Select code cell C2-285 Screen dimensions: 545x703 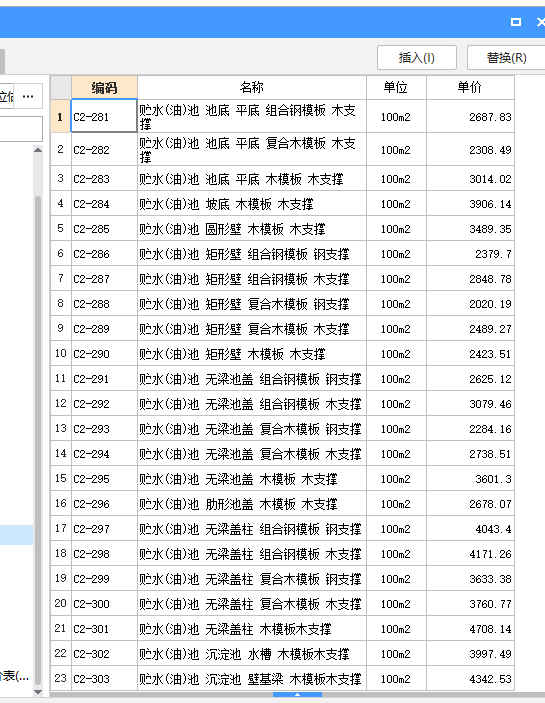pyautogui.click(x=104, y=229)
